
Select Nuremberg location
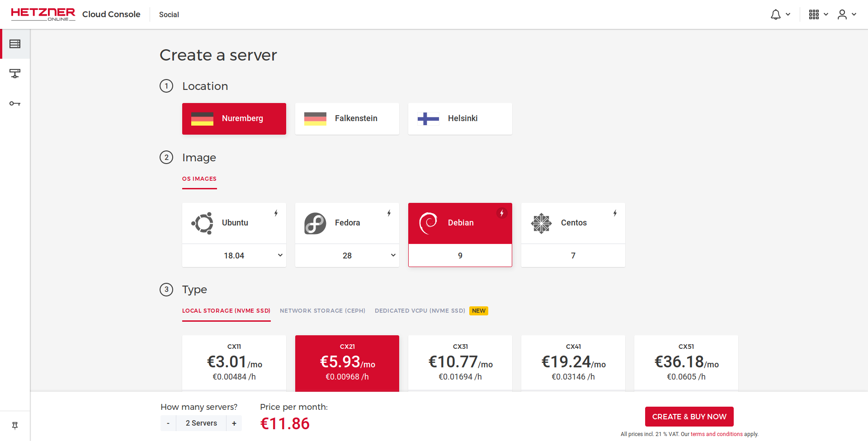(234, 118)
